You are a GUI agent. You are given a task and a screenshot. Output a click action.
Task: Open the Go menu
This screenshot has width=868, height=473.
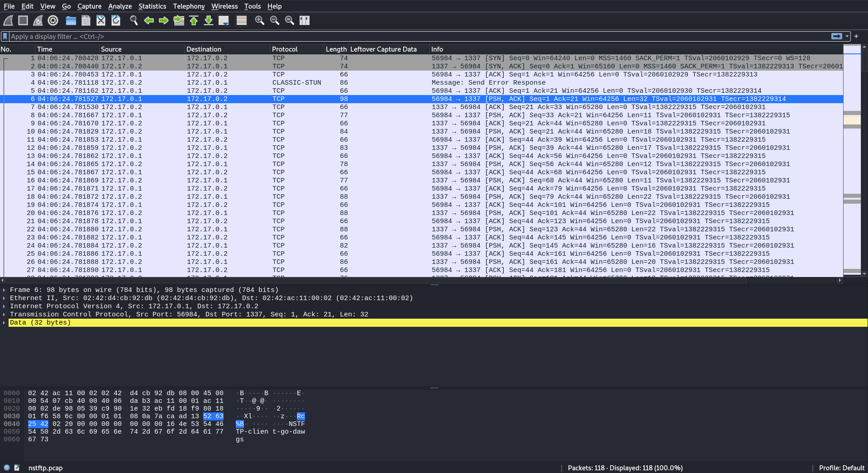tap(67, 6)
